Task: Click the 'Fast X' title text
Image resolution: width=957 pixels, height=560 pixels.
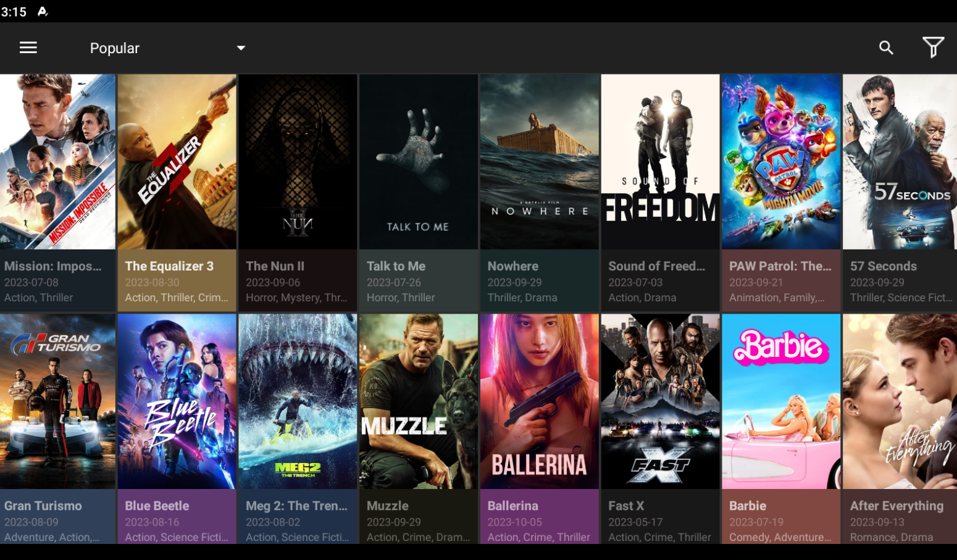Action: (626, 506)
